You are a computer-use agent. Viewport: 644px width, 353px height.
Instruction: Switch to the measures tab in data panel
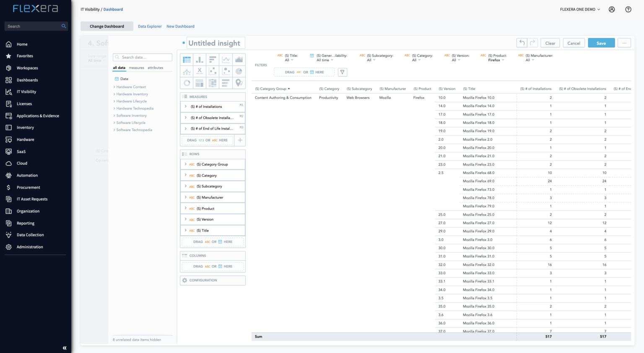click(136, 67)
